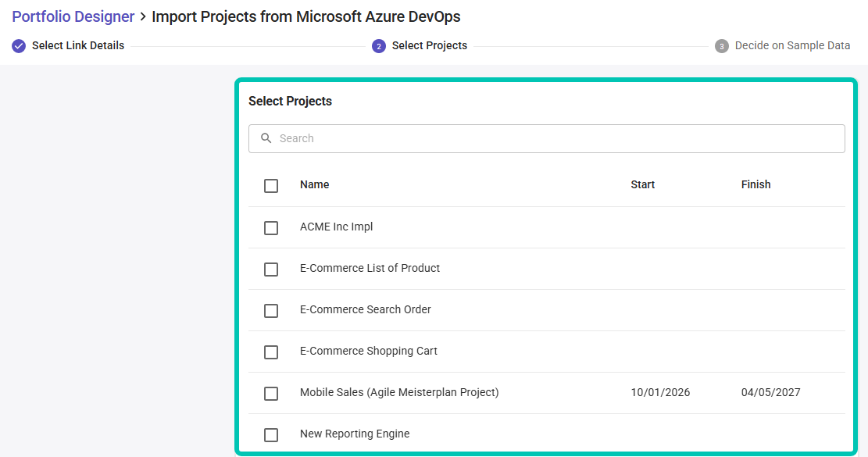The width and height of the screenshot is (868, 457).
Task: Click the Select Projects panel heading
Action: click(290, 102)
